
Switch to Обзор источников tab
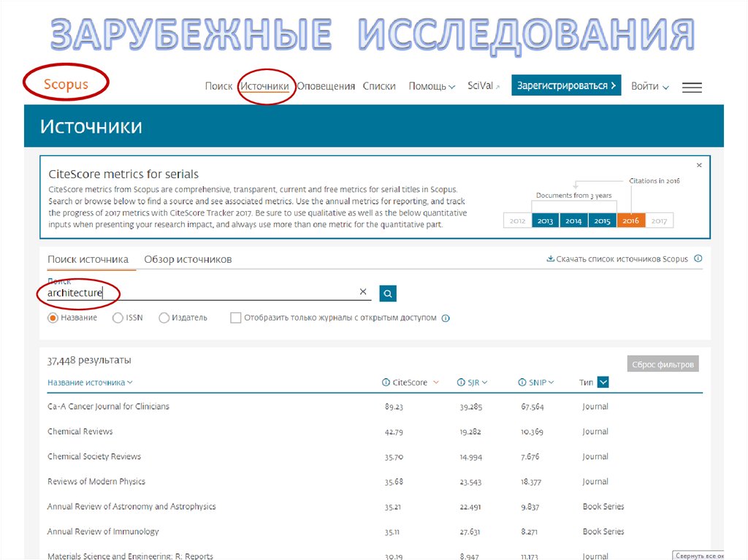(x=188, y=259)
